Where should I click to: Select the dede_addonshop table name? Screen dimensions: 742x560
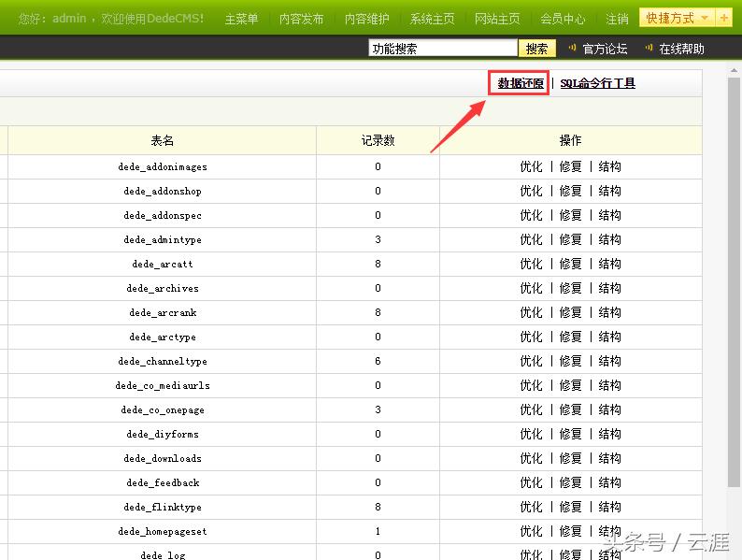[x=163, y=191]
